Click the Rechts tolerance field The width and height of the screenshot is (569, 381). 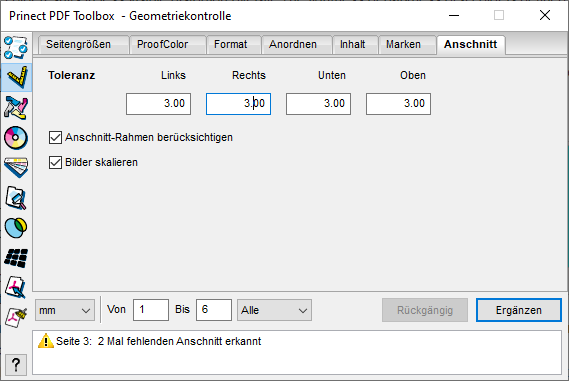click(238, 104)
